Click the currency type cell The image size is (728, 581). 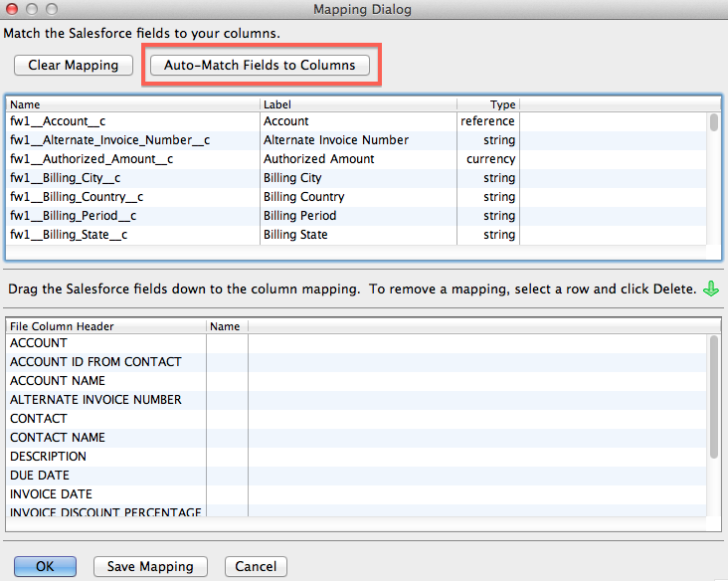pyautogui.click(x=490, y=159)
